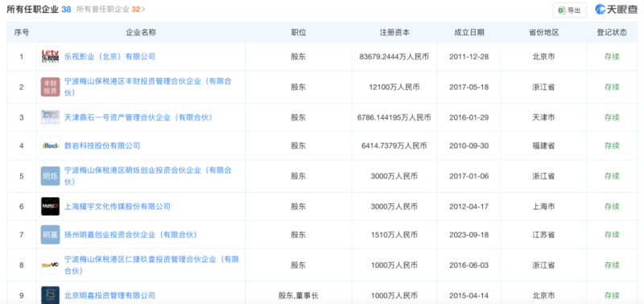Click 83679.2444万人民币 capital cell
644x304 pixels.
394,56
